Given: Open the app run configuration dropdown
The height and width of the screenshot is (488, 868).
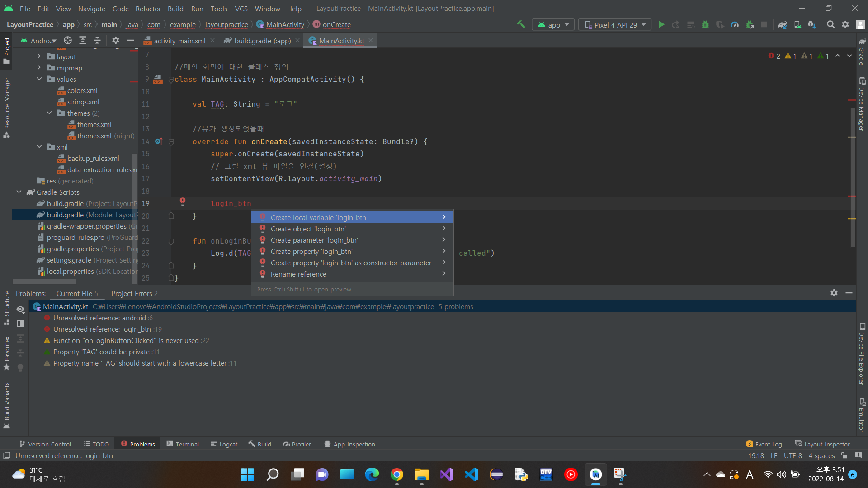Looking at the screenshot, I should point(553,25).
